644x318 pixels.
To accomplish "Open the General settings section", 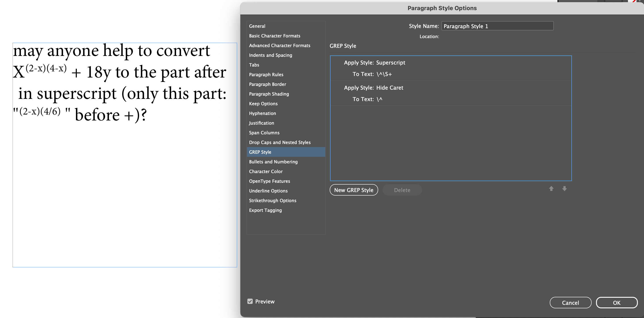I will point(257,26).
